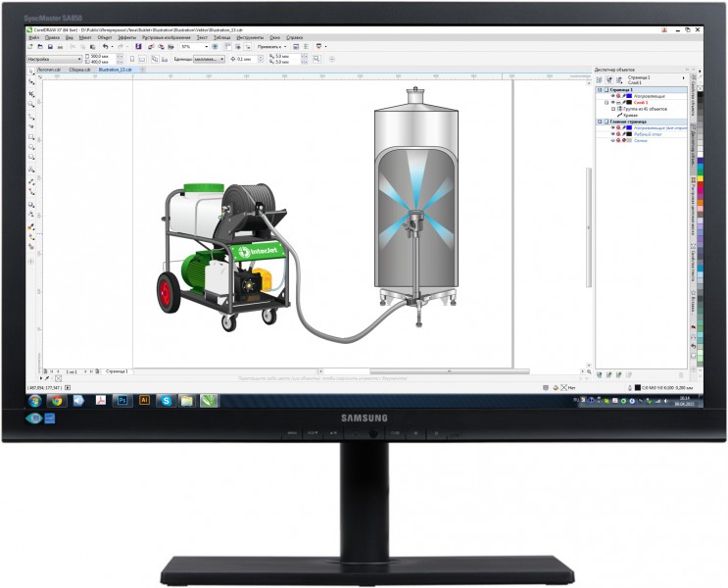The image size is (728, 588).
Task: Expand Группа из 41 объектов node
Action: pyautogui.click(x=613, y=109)
